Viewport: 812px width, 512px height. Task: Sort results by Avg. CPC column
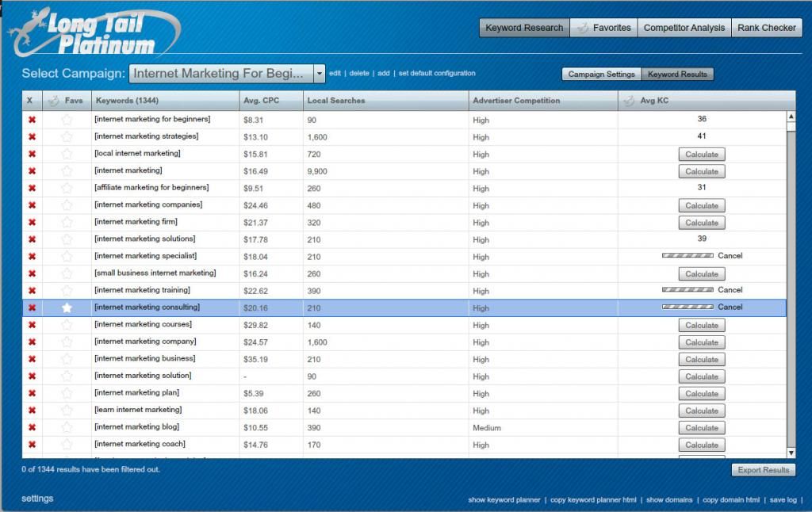coord(271,101)
